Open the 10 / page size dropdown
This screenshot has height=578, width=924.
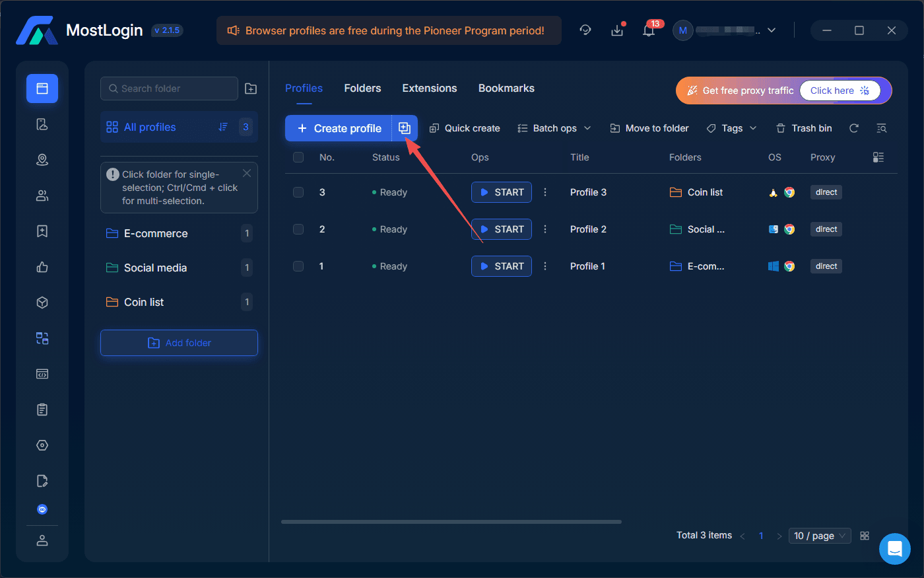(820, 536)
